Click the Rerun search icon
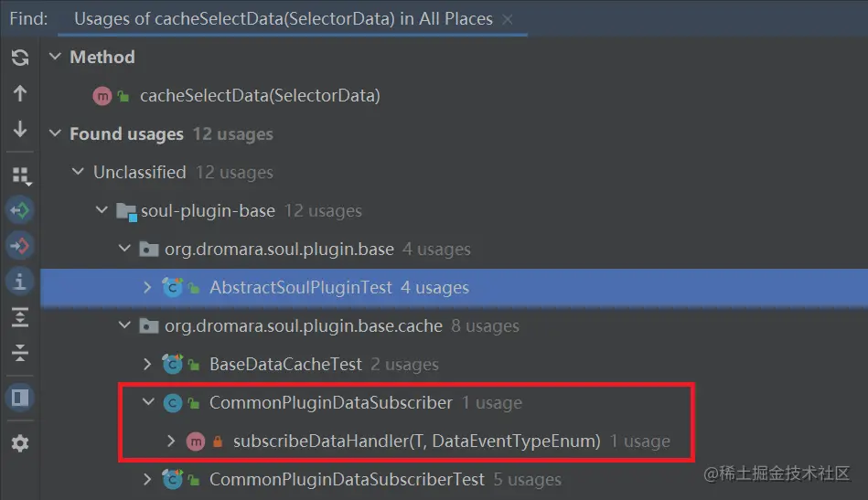This screenshot has width=868, height=500. pos(19,58)
